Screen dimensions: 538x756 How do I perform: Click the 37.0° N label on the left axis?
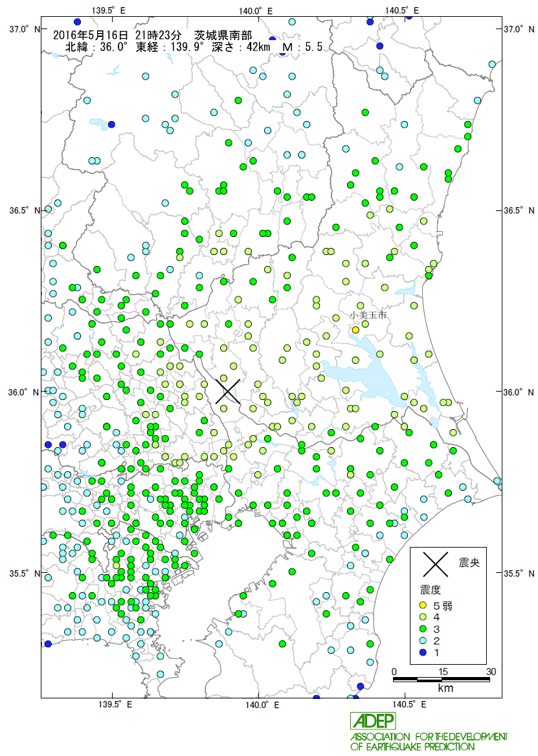[x=25, y=29]
